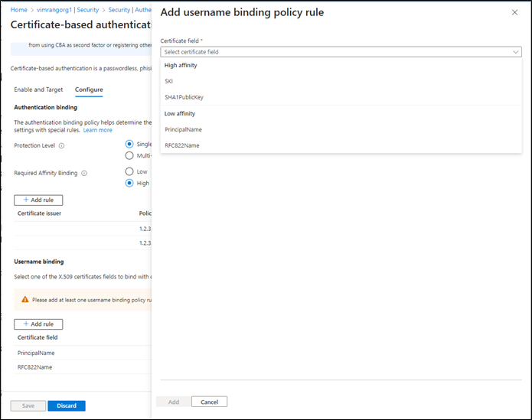
Task: Switch to the Configure tab
Action: (x=89, y=90)
